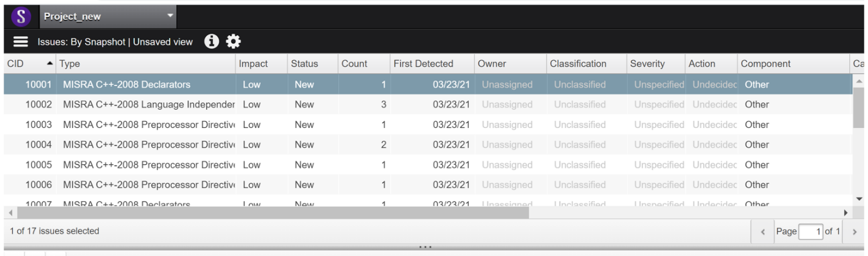Click the Severity column header
868x256 pixels.
click(655, 64)
